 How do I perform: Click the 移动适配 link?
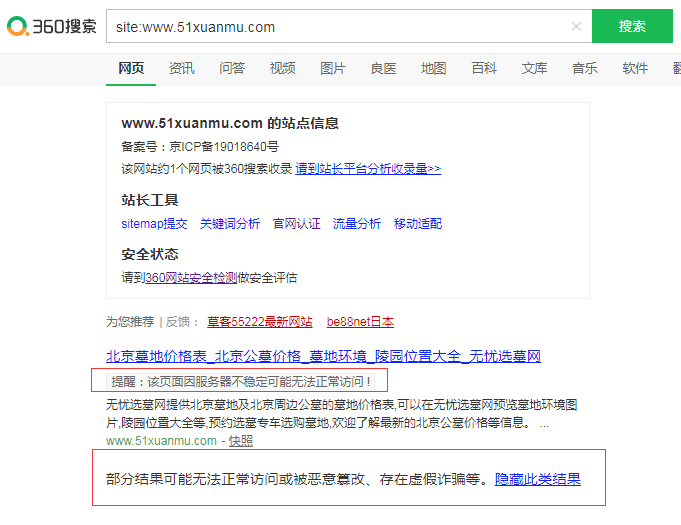[x=417, y=224]
